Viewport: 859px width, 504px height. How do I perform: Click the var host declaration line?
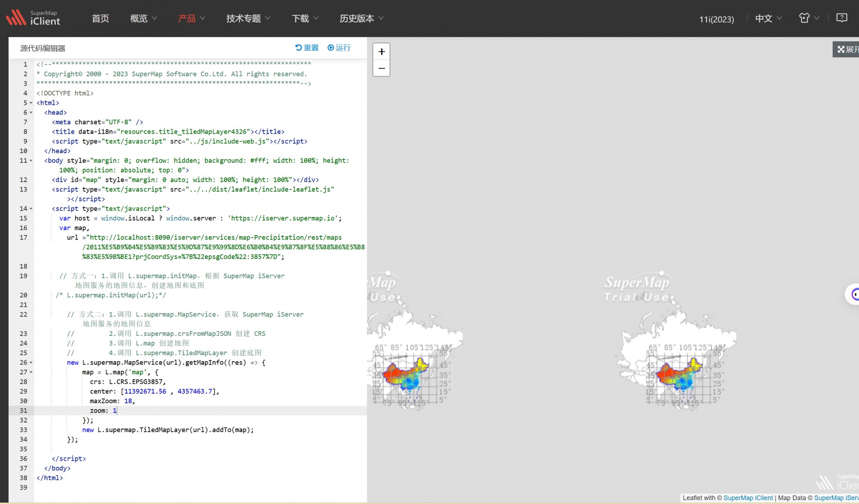point(200,218)
